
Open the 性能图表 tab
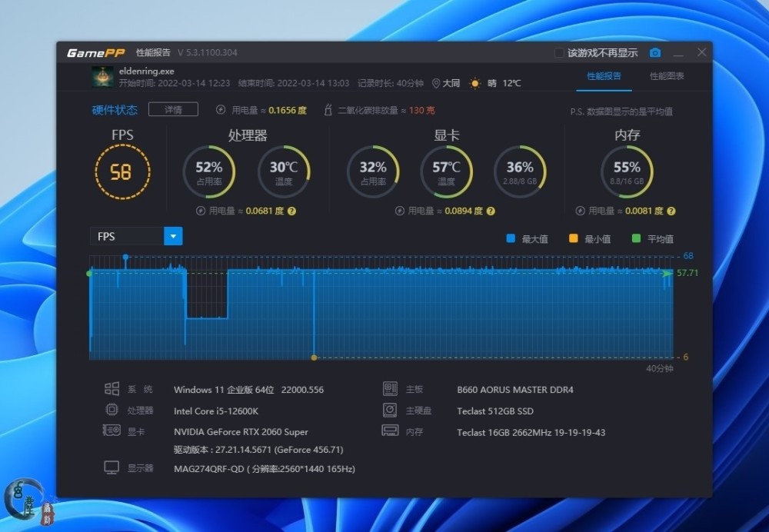point(667,76)
